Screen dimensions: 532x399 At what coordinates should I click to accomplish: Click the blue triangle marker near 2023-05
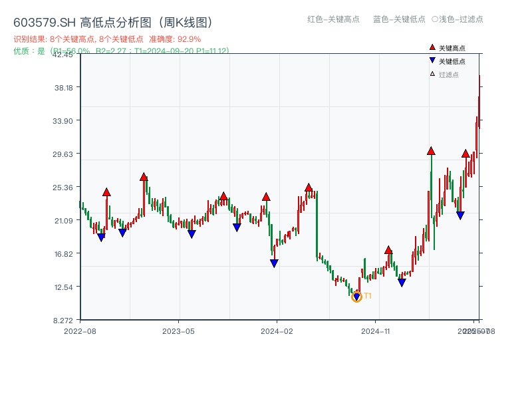click(192, 233)
